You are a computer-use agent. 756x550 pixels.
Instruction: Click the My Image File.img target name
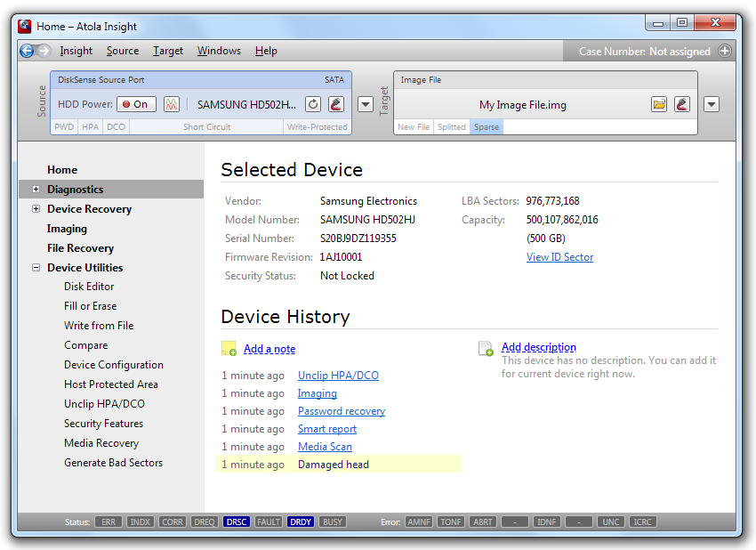tap(523, 105)
